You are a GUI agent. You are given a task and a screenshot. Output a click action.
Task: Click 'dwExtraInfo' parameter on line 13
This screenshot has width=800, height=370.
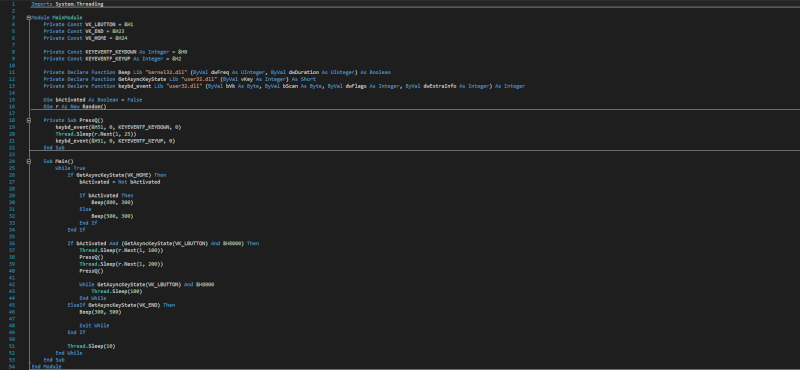click(x=439, y=86)
